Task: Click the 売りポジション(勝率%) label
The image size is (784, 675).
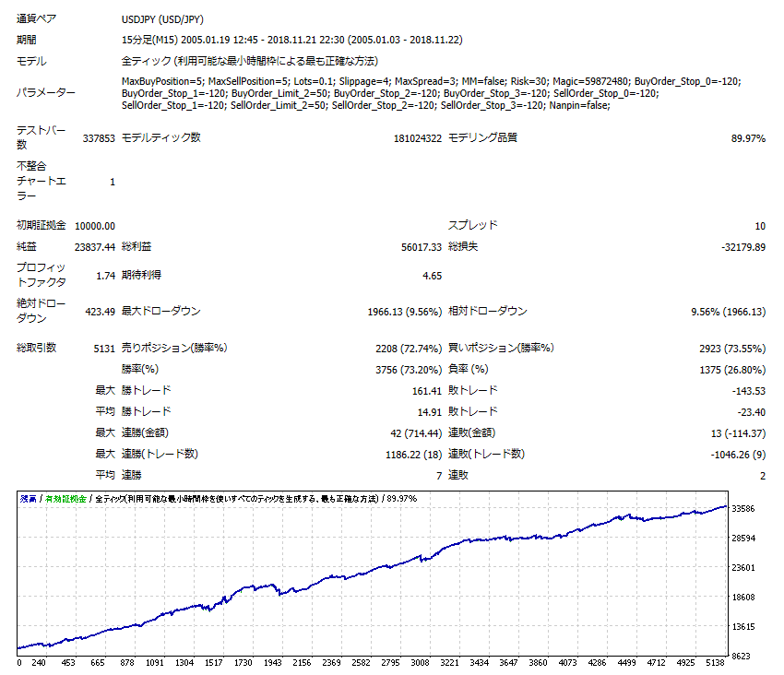Action: 174,348
